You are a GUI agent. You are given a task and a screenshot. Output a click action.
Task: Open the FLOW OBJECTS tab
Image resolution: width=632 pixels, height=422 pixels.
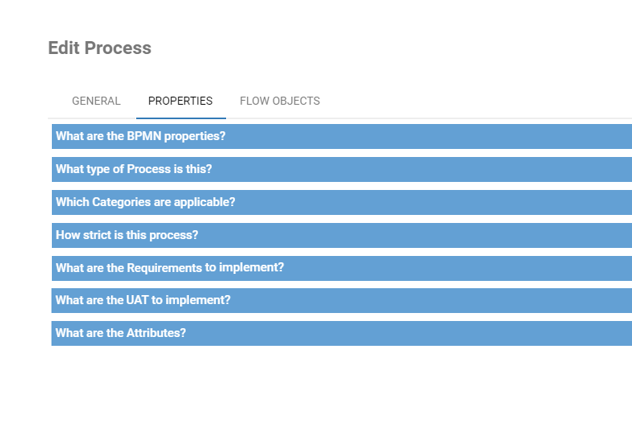pyautogui.click(x=280, y=101)
